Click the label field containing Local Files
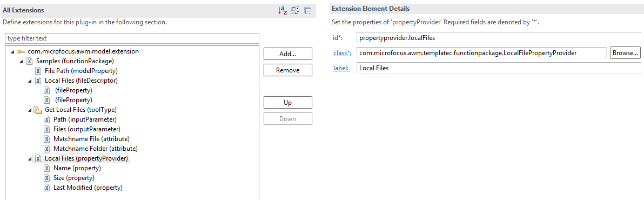Viewport: 644px width, 200px height. pyautogui.click(x=498, y=68)
